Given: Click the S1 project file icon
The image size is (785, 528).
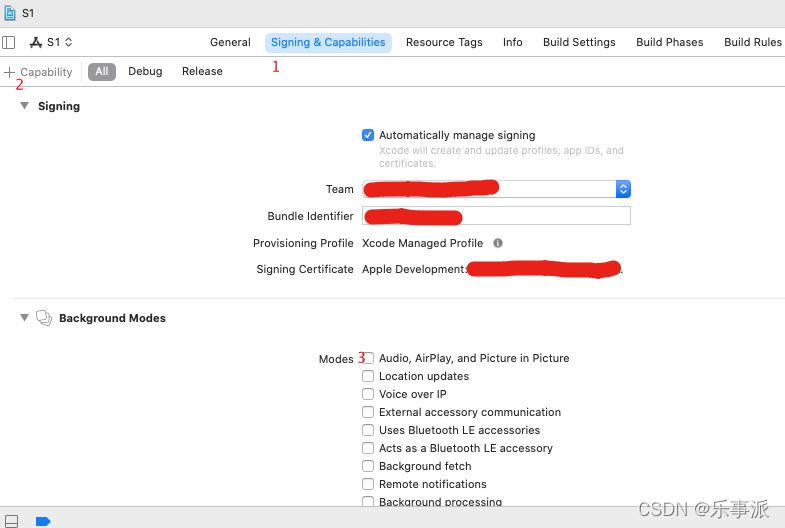Looking at the screenshot, I should tap(10, 13).
